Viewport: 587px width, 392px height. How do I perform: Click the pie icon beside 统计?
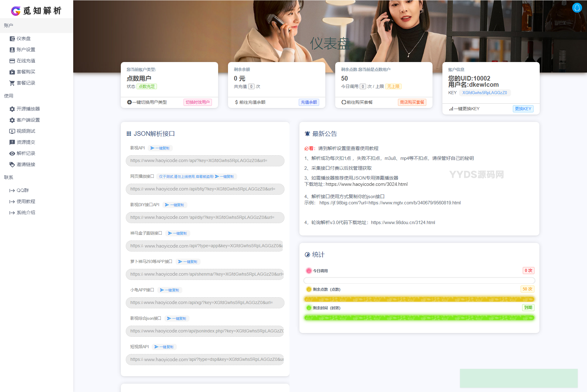(x=307, y=255)
